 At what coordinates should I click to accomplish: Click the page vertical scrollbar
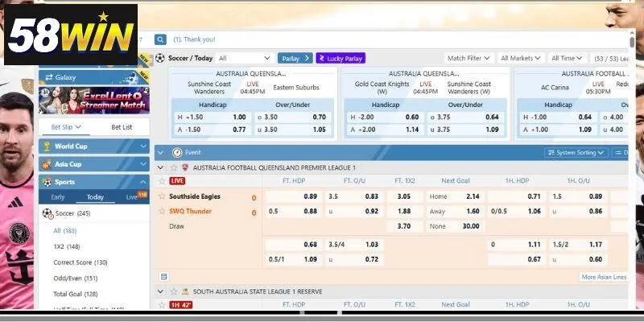[x=632, y=41]
